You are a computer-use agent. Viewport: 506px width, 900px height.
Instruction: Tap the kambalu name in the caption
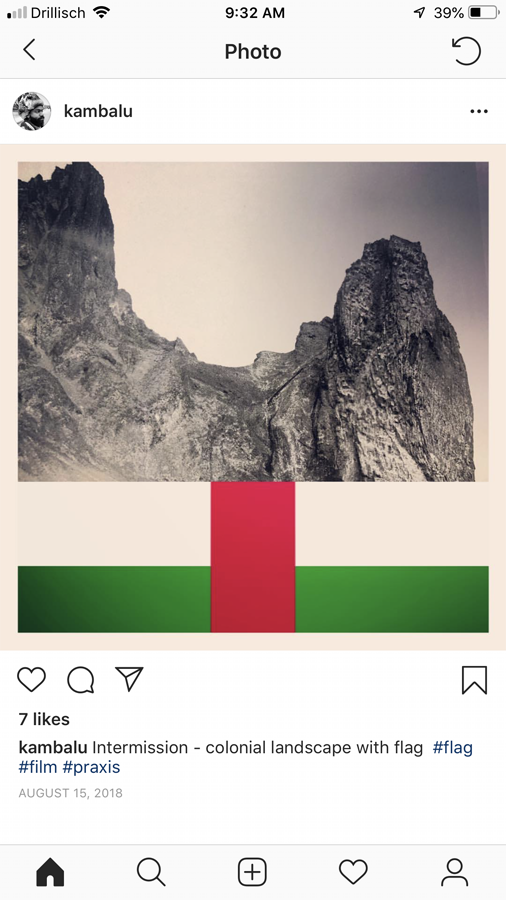click(x=53, y=747)
